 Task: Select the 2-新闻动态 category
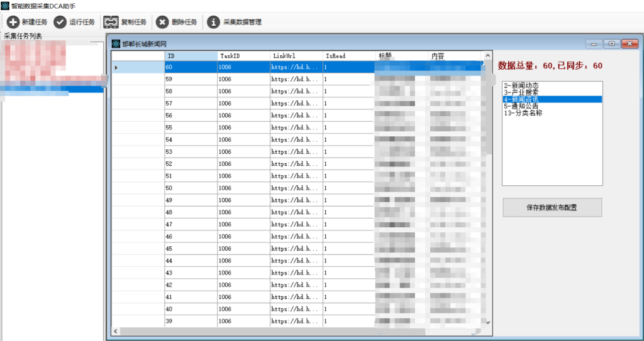(521, 85)
